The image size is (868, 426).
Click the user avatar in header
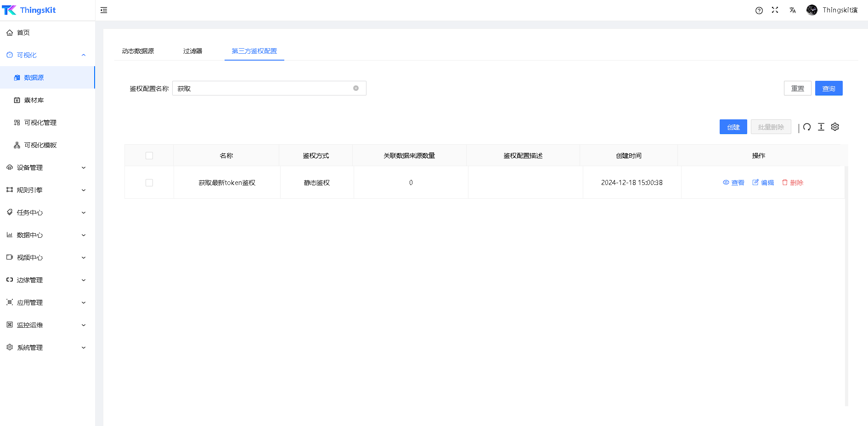tap(812, 10)
